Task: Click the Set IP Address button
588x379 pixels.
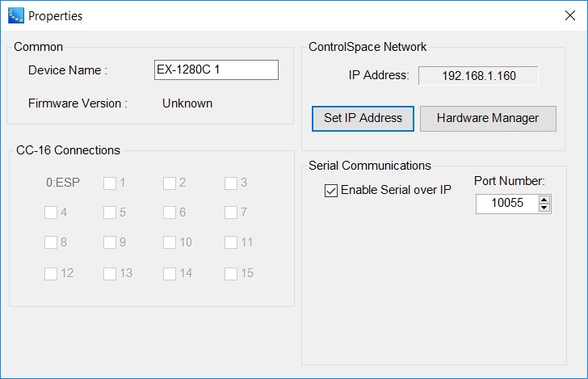Action: 363,119
